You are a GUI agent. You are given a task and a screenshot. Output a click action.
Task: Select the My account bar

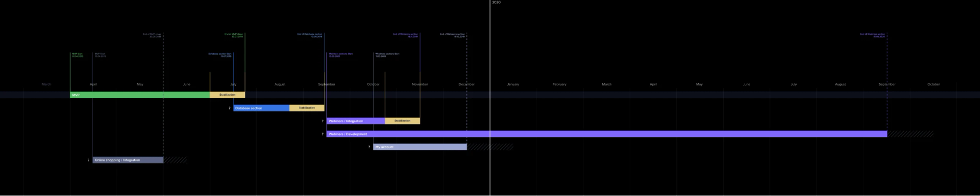pyautogui.click(x=420, y=147)
